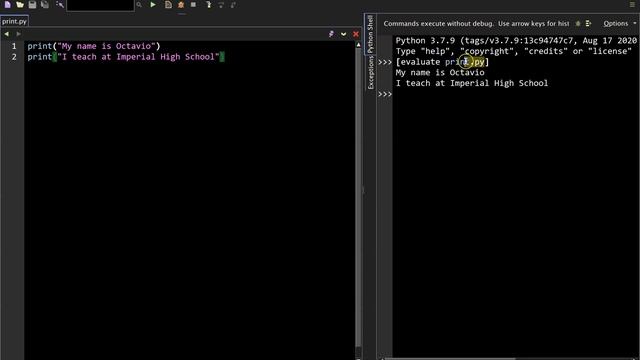The image size is (640, 360).
Task: Select the Python Shell vertical tab
Action: pyautogui.click(x=370, y=34)
